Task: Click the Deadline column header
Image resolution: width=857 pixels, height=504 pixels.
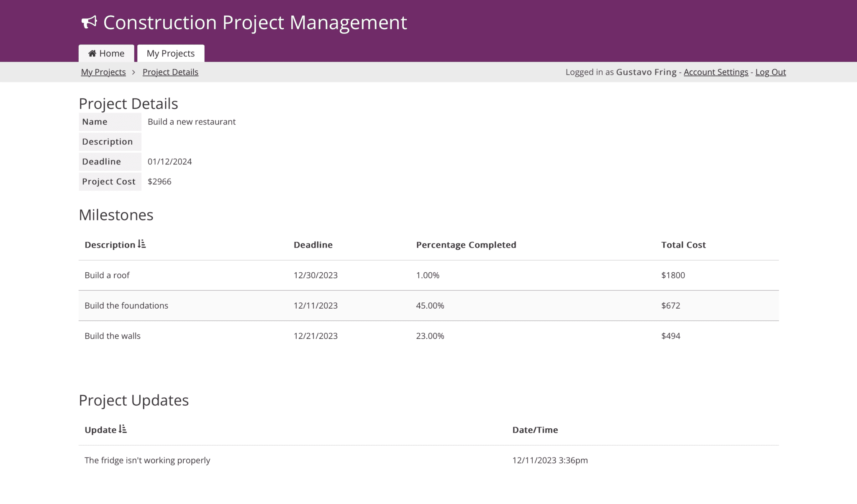Action: coord(313,244)
